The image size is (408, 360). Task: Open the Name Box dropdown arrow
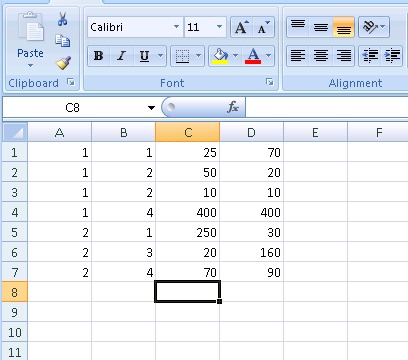click(x=151, y=108)
